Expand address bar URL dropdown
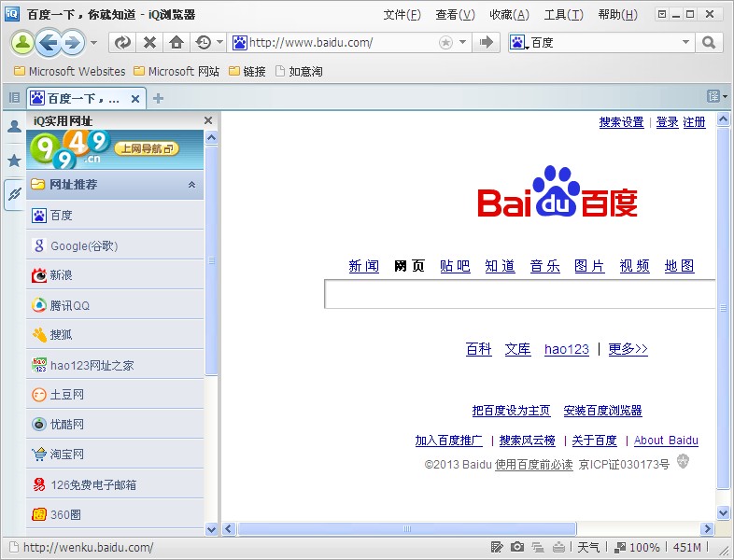This screenshot has width=734, height=560. point(462,43)
